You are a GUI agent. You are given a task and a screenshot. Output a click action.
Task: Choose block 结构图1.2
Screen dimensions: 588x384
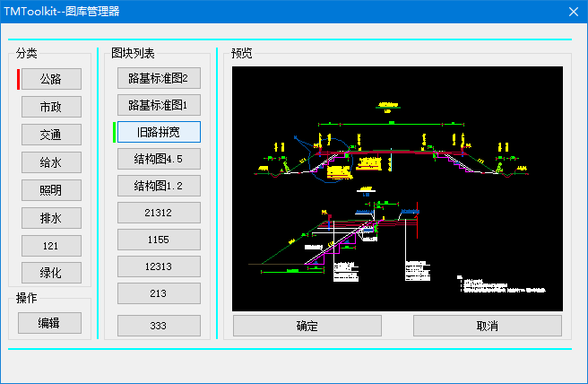pos(159,186)
